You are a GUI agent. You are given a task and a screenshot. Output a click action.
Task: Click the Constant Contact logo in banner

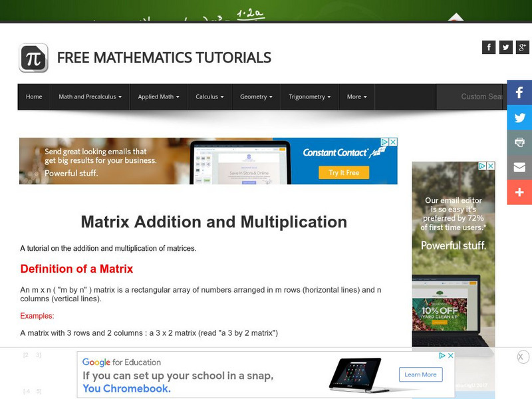pyautogui.click(x=343, y=152)
